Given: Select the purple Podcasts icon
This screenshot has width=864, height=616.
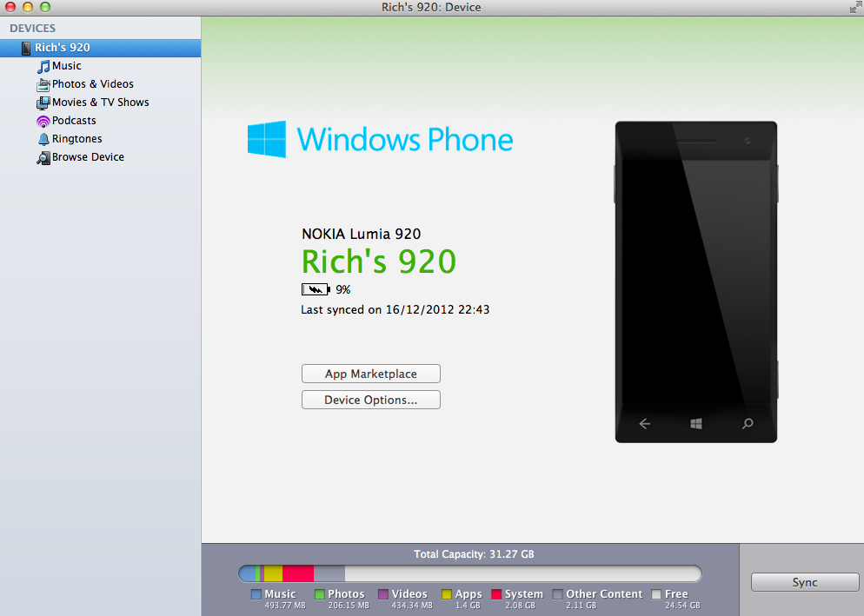Looking at the screenshot, I should coord(43,120).
